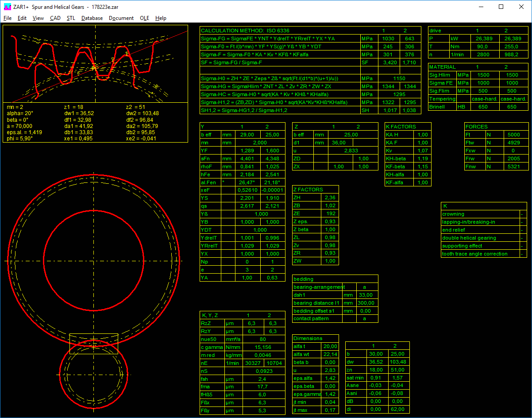This screenshot has width=532, height=418.
Task: Click the MATERIAL table header
Action: [x=443, y=67]
